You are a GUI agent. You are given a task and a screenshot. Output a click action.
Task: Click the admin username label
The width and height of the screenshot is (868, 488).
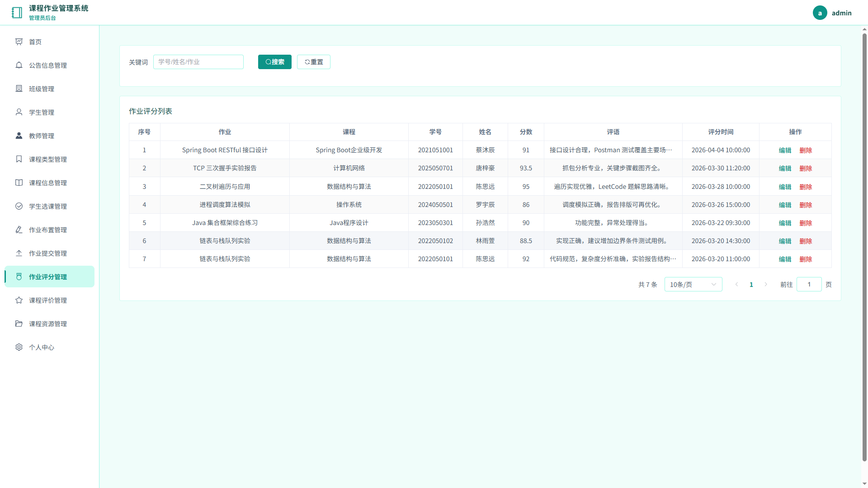pyautogui.click(x=841, y=13)
